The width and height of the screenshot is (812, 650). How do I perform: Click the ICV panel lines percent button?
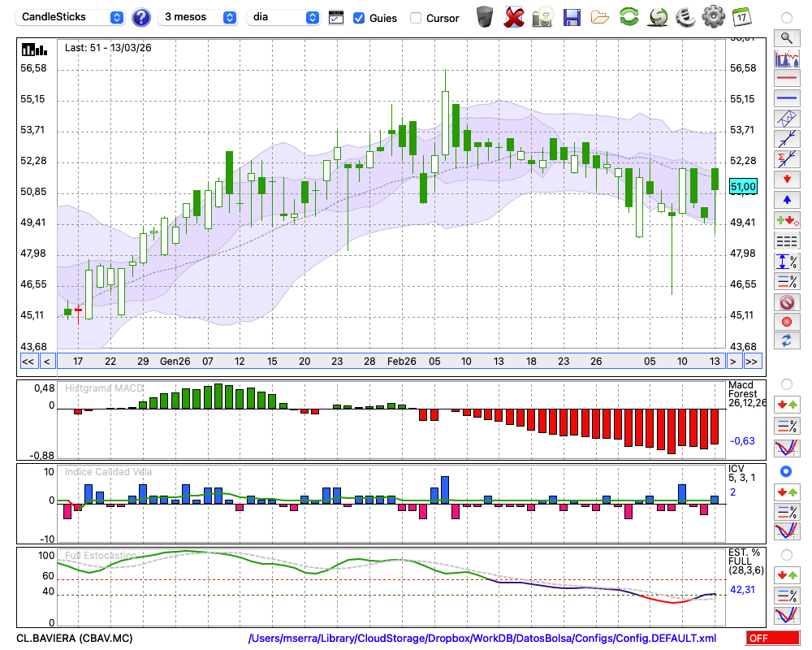coord(787,512)
